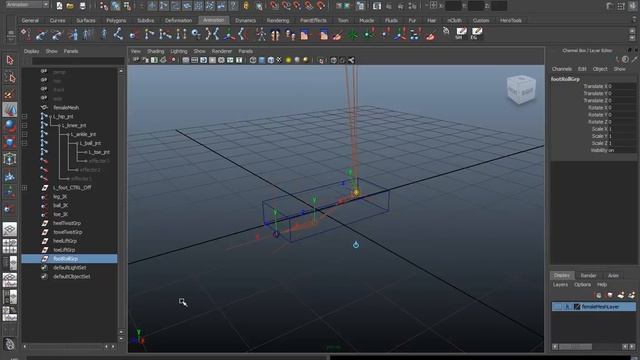The height and width of the screenshot is (360, 640).
Task: Click the Outliner search field
Action: [78, 61]
